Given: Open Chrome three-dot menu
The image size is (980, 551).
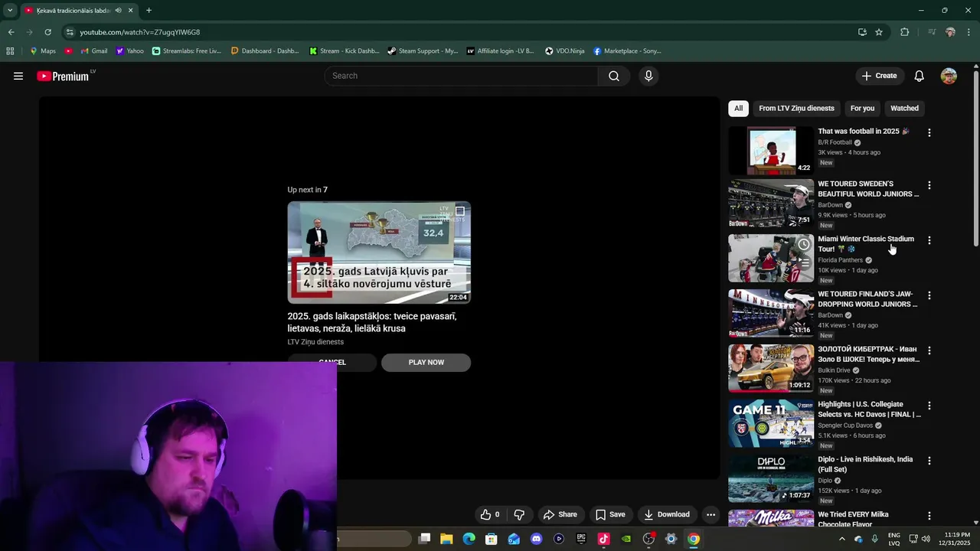Looking at the screenshot, I should 969,32.
